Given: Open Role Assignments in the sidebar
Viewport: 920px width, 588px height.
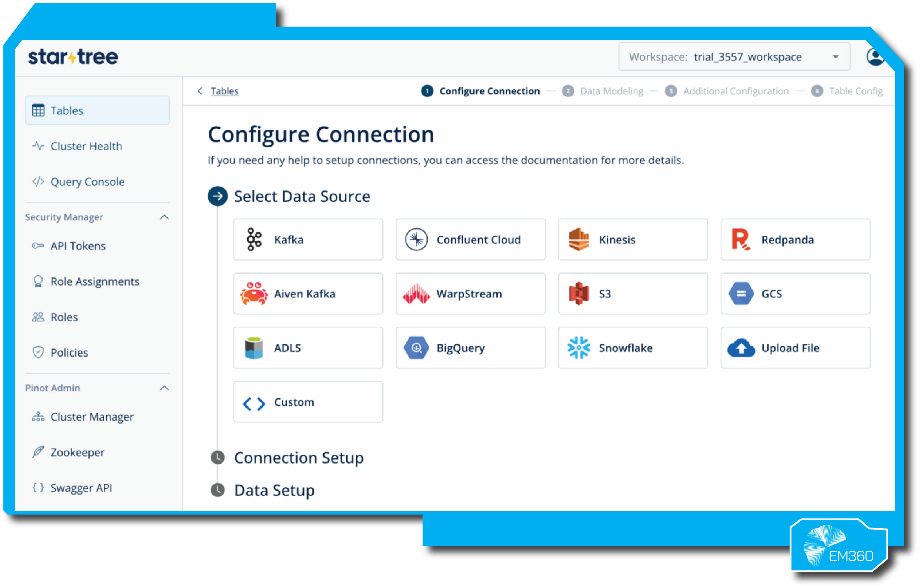Looking at the screenshot, I should pos(94,281).
